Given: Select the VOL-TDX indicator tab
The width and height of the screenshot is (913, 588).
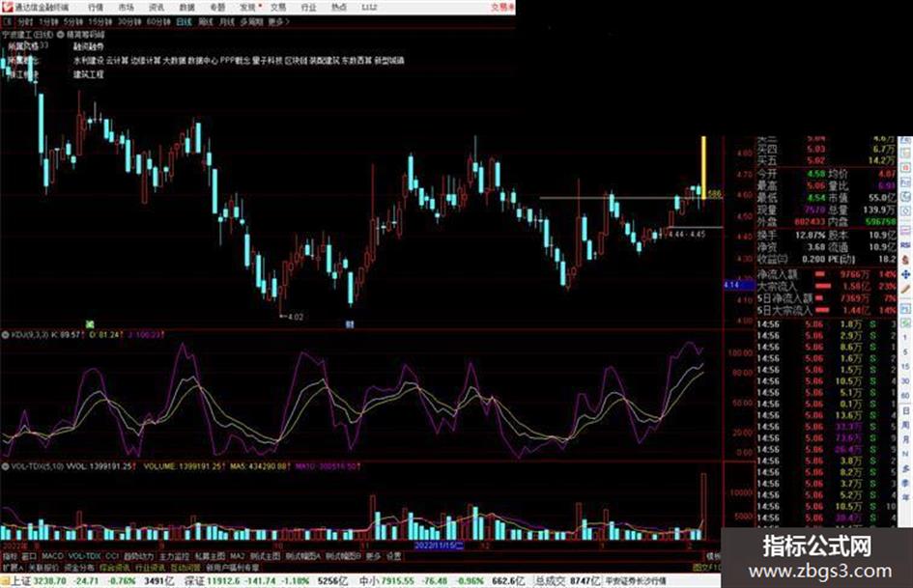Looking at the screenshot, I should click(84, 556).
